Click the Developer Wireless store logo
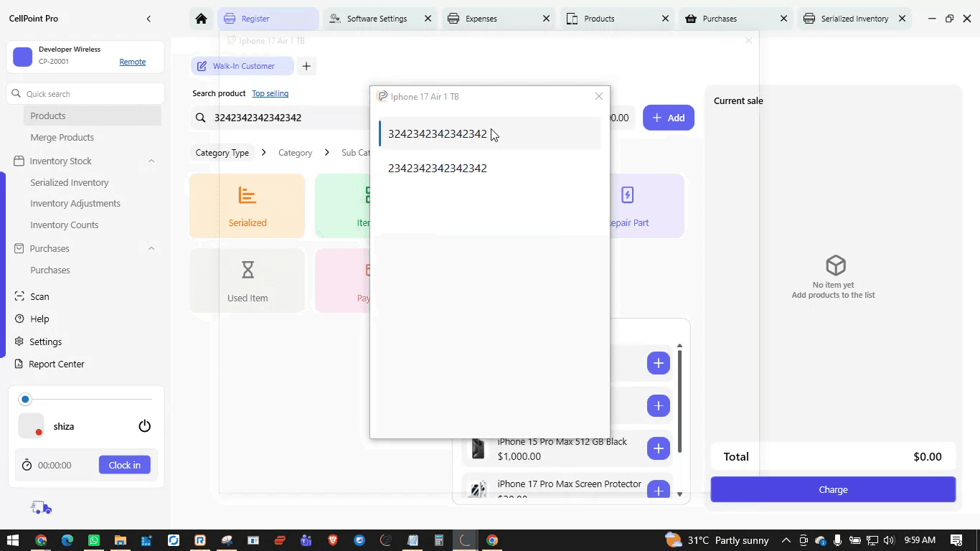This screenshot has width=980, height=551. [23, 57]
